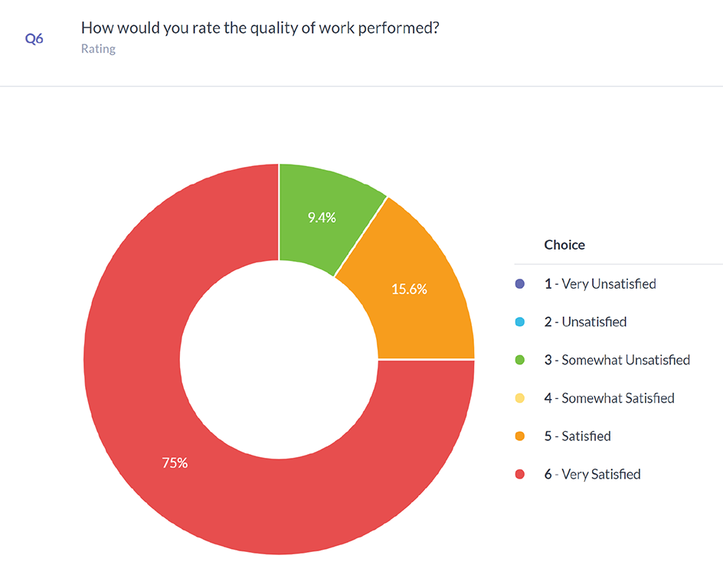Click the red Very Satisfied legend dot

[521, 475]
